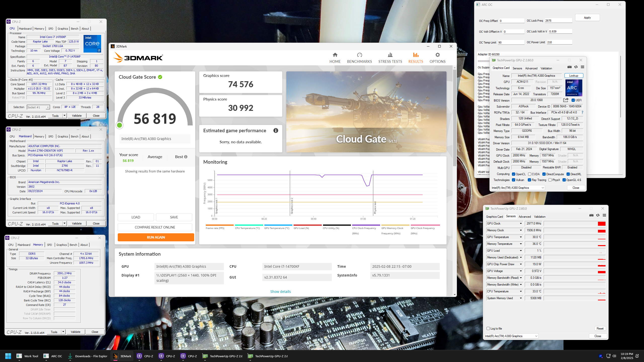The width and height of the screenshot is (644, 362).
Task: Open Validation tab in GPU-Z Sensors window
Action: tap(540, 217)
